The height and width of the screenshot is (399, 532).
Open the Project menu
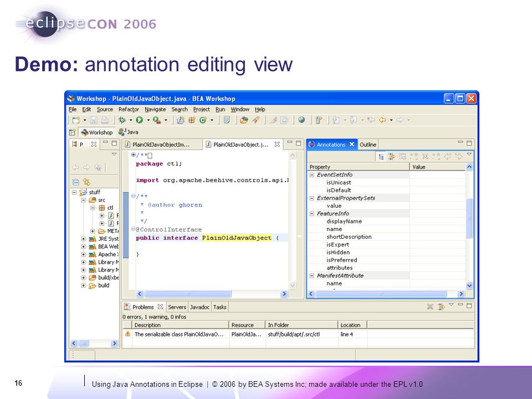pos(202,109)
